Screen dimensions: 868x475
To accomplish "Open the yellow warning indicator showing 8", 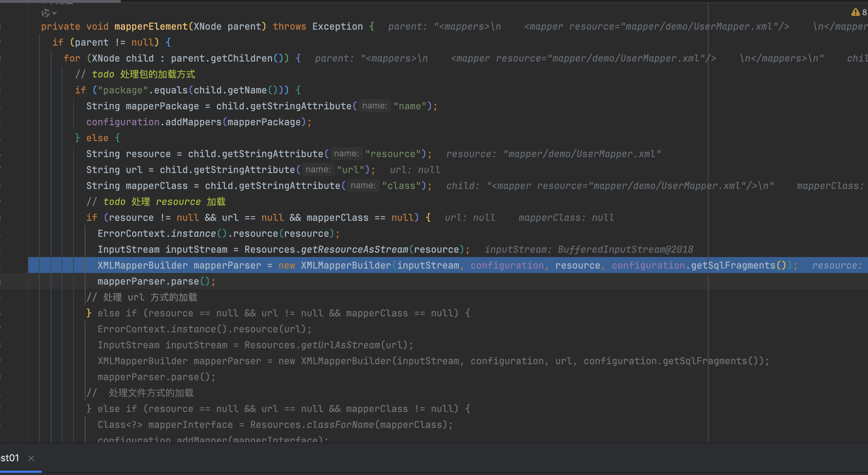I will pos(859,12).
